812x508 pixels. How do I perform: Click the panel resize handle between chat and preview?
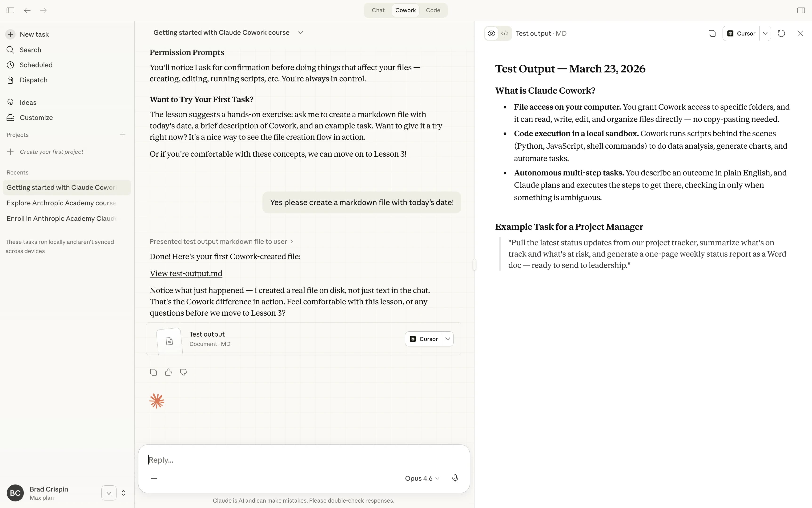[474, 264]
